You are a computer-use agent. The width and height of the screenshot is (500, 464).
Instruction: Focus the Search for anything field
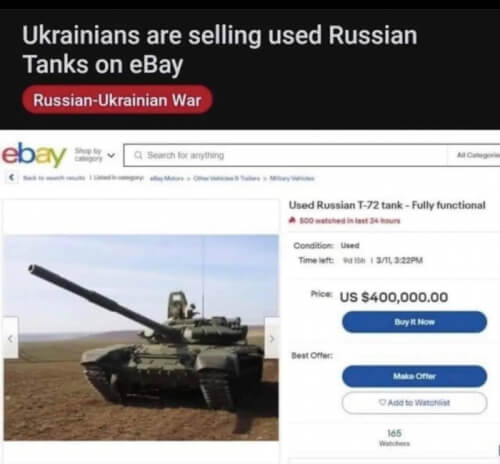[x=285, y=155]
